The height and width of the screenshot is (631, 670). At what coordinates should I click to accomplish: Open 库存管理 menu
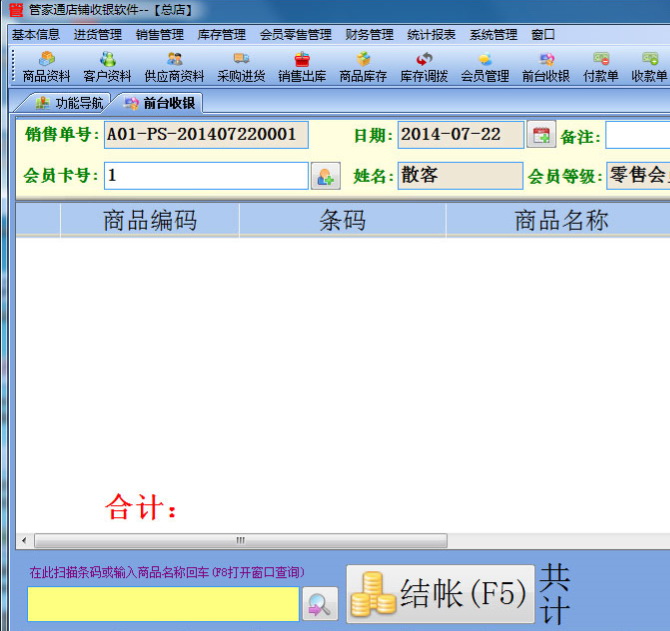click(222, 35)
